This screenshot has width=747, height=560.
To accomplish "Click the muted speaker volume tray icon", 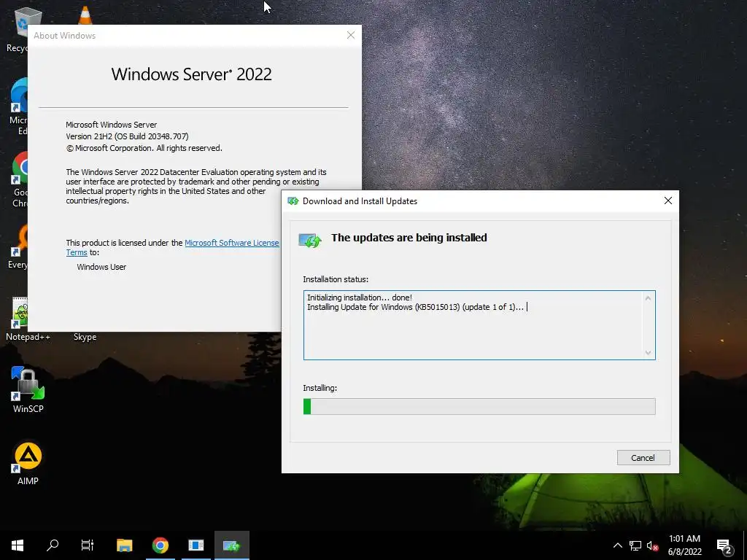I will point(653,545).
